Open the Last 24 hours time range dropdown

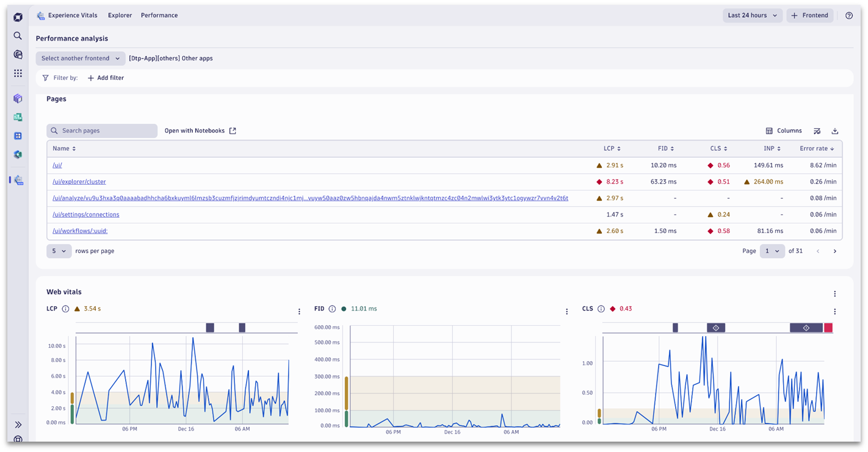[752, 15]
